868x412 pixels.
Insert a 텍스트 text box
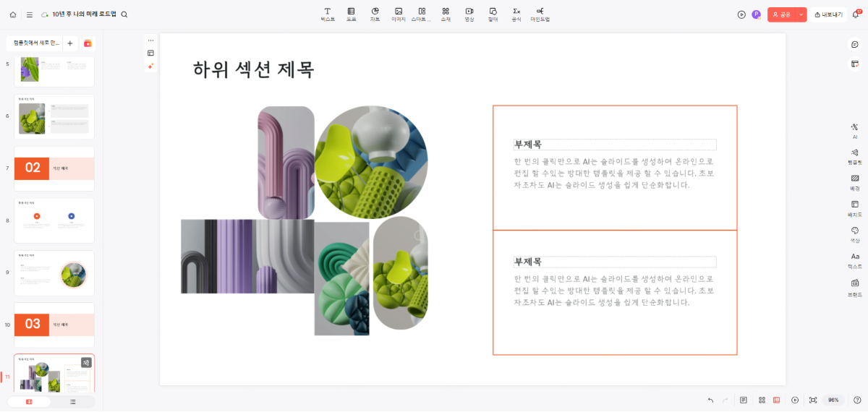328,14
